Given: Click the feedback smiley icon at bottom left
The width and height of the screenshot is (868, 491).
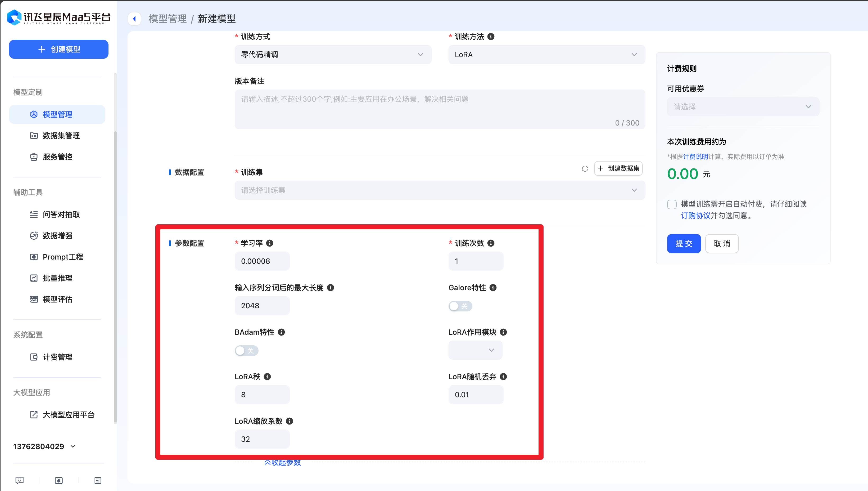Looking at the screenshot, I should (20, 480).
